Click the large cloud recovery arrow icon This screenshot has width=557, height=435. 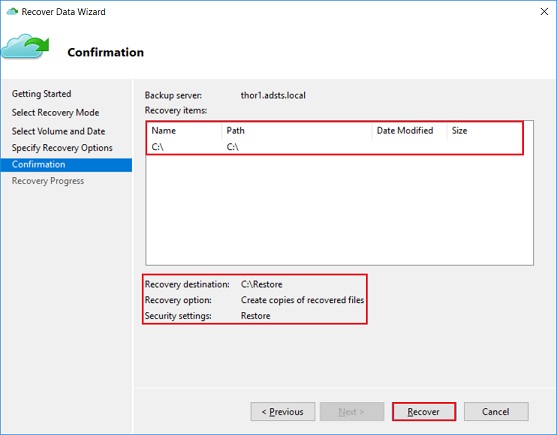click(25, 47)
